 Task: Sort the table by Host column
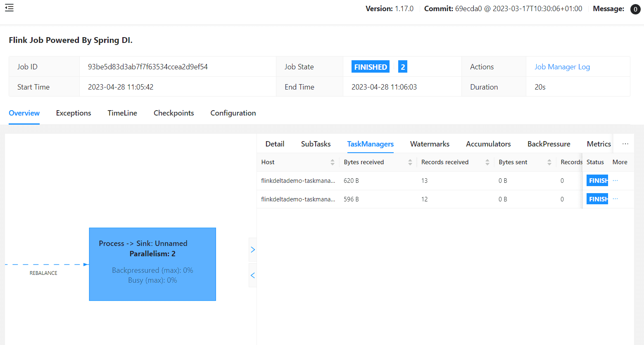click(333, 162)
